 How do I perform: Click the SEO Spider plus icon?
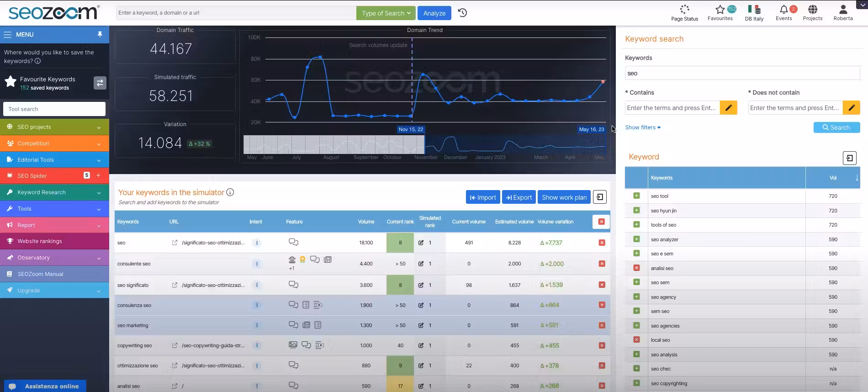point(98,175)
